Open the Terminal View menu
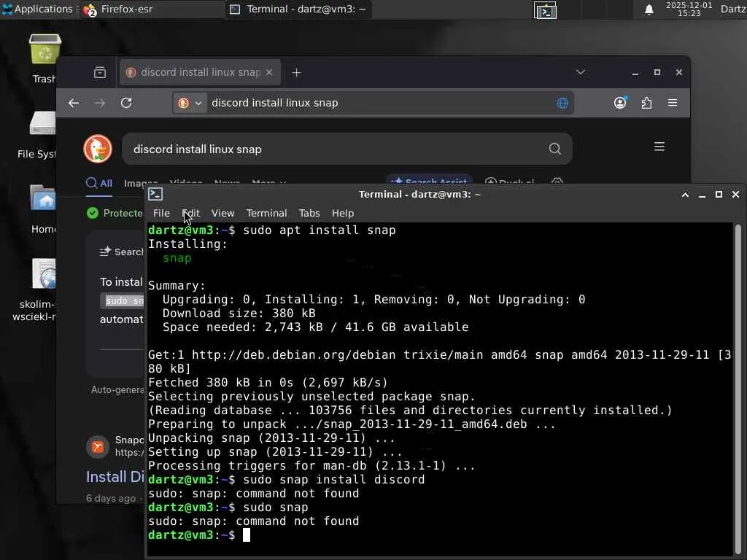 [223, 214]
